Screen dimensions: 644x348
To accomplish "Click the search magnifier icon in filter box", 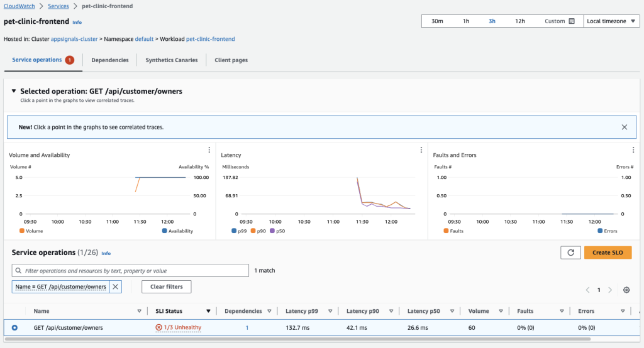I will (x=18, y=271).
